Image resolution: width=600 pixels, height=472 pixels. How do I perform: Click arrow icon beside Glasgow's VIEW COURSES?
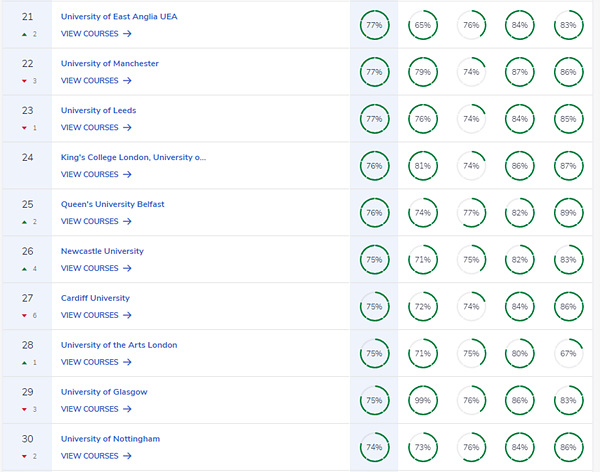click(127, 409)
